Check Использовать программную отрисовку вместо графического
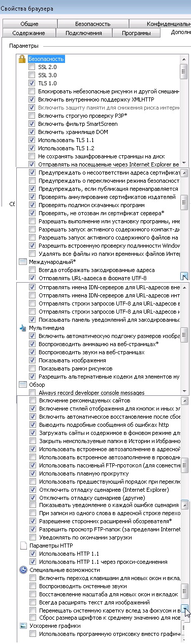 33,634
